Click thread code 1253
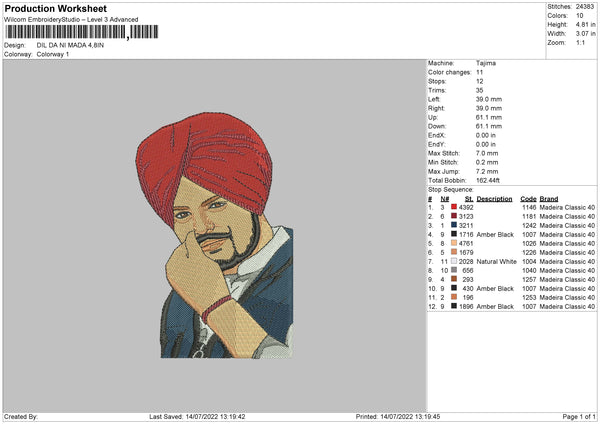This screenshot has height=424, width=600. 529,298
